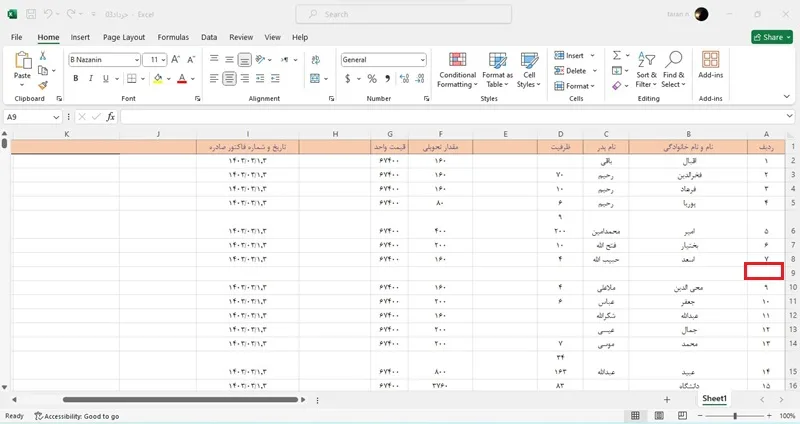Image resolution: width=800 pixels, height=424 pixels.
Task: Click the Copy icon in Clipboard
Action: click(x=43, y=70)
